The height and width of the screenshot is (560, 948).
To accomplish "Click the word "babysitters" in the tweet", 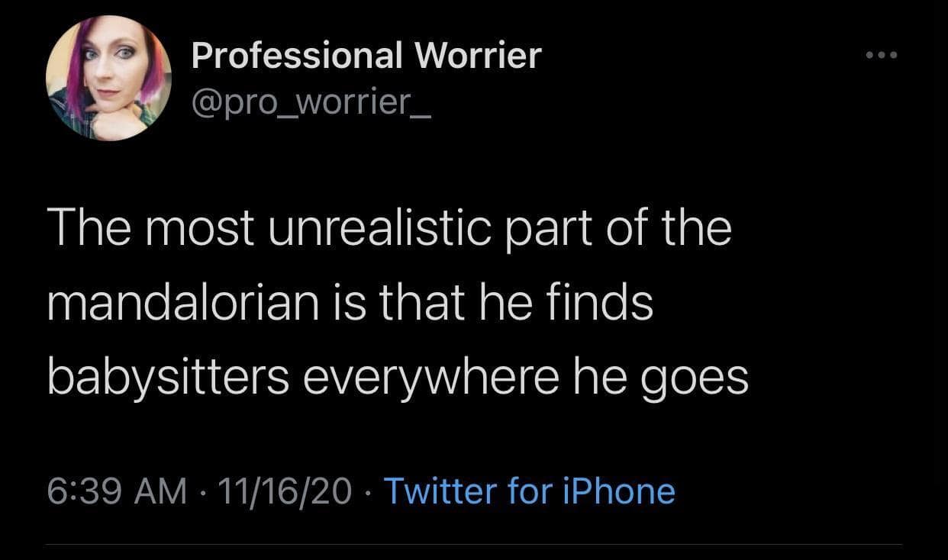I will 168,378.
